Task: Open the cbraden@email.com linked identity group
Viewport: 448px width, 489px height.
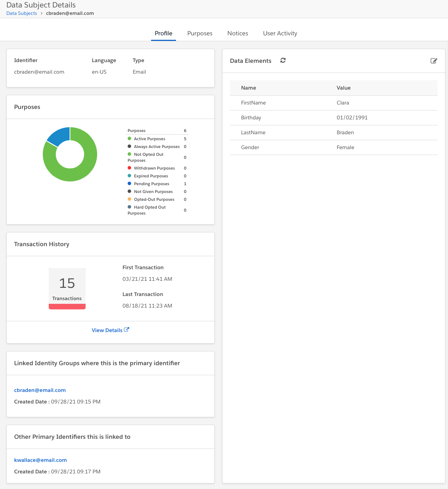Action: click(40, 390)
